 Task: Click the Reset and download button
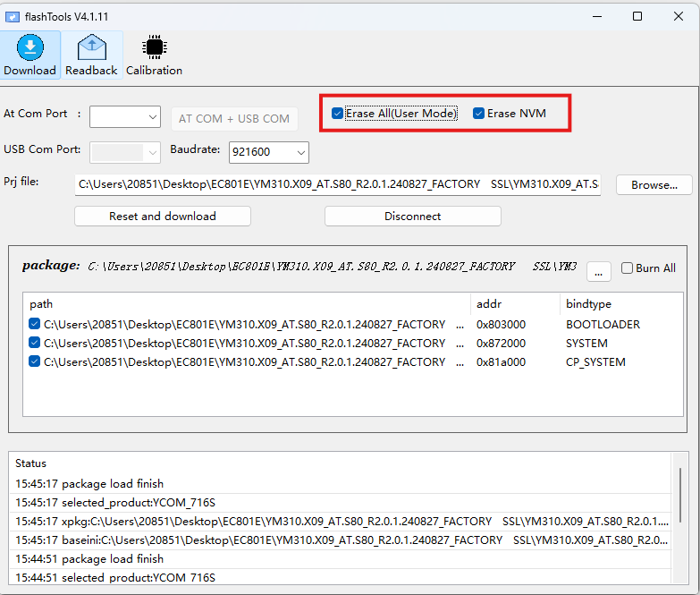(x=163, y=217)
